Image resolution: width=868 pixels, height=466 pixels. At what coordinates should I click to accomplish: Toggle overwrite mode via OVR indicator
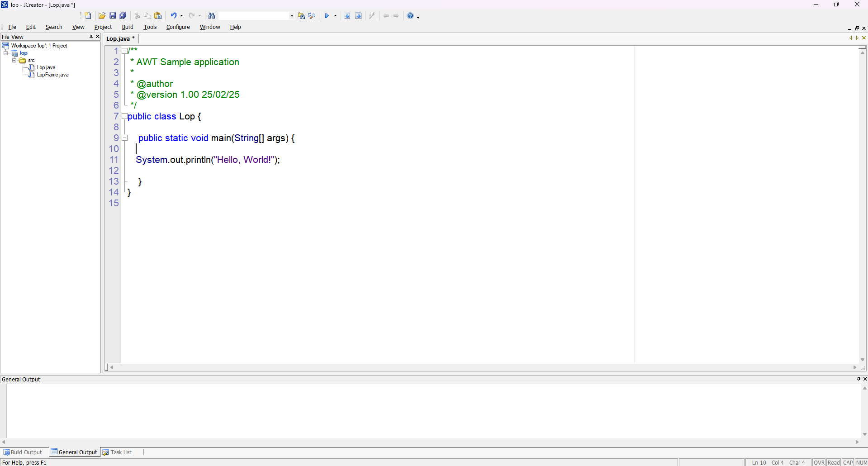(819, 462)
